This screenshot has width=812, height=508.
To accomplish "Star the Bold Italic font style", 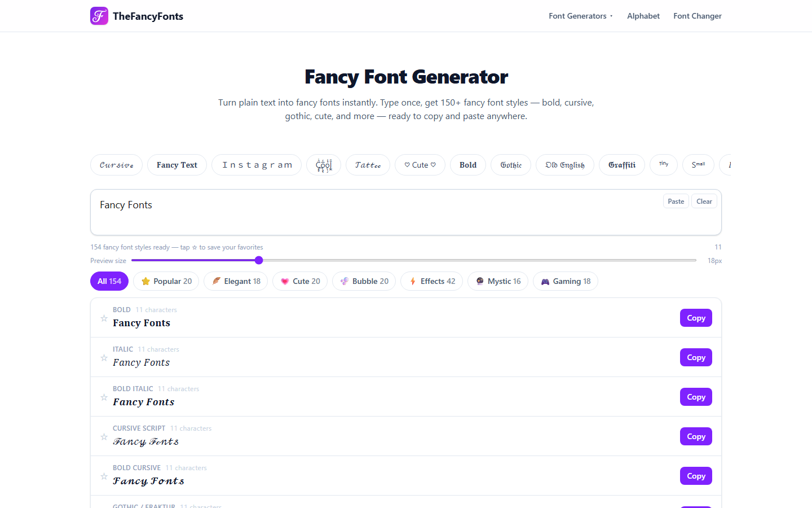I will coord(104,397).
